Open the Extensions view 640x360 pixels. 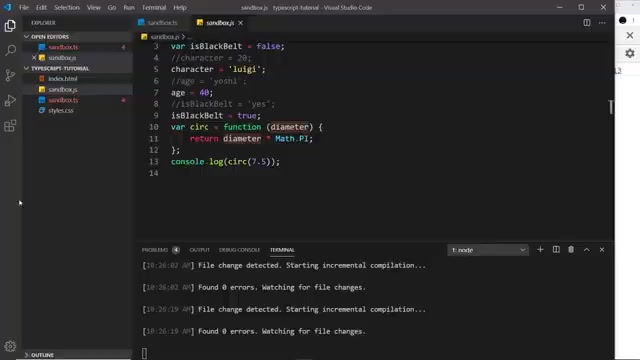[10, 126]
